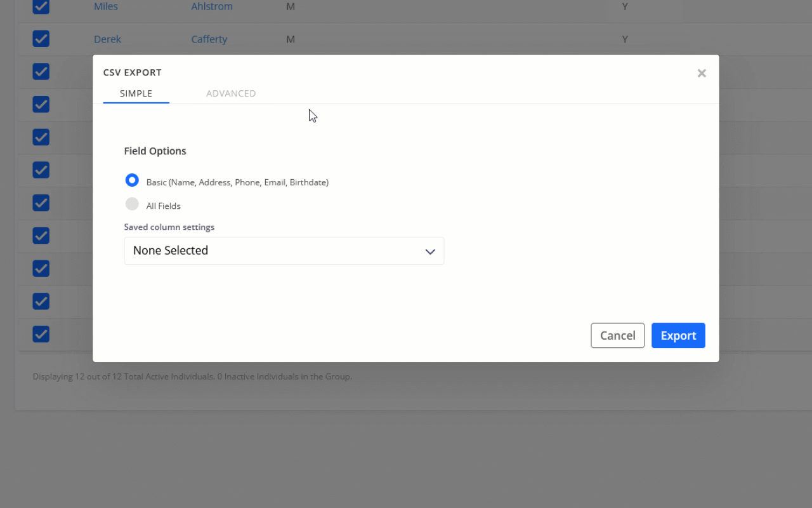The width and height of the screenshot is (812, 508).
Task: Toggle the second-to-last row checkbox
Action: pyautogui.click(x=41, y=301)
